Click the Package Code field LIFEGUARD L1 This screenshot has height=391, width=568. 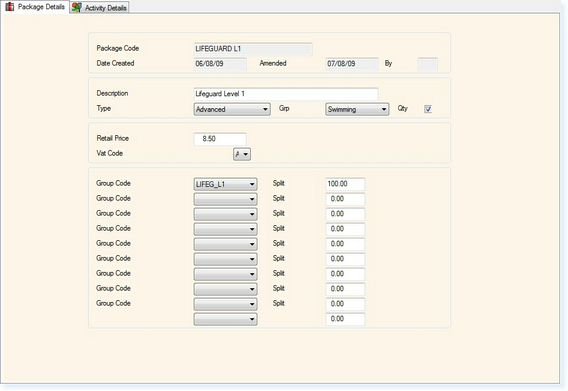253,49
